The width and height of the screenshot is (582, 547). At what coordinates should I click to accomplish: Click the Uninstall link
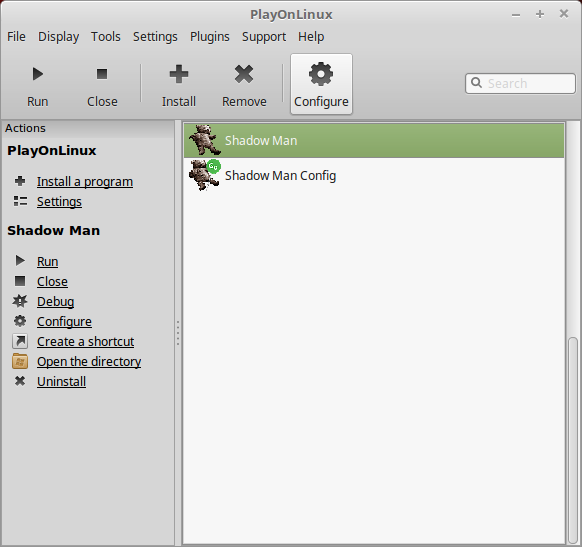[x=61, y=382]
